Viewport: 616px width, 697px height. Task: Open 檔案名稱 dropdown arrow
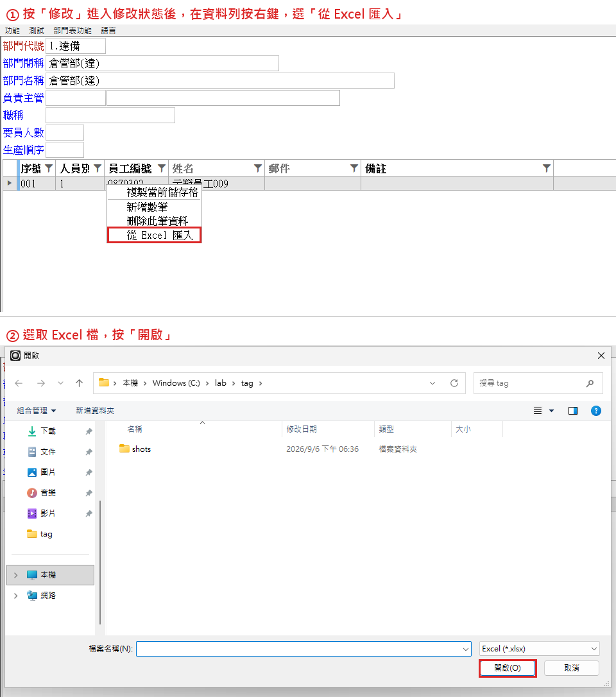click(x=466, y=649)
